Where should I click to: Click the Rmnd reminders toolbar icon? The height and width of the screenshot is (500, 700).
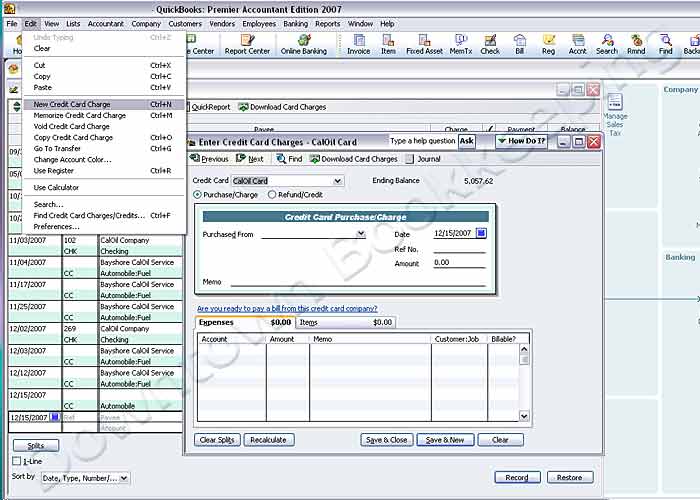point(636,44)
